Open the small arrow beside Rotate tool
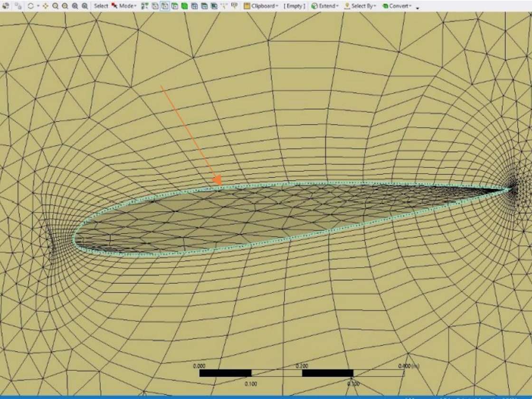The height and width of the screenshot is (399, 532). tap(38, 6)
